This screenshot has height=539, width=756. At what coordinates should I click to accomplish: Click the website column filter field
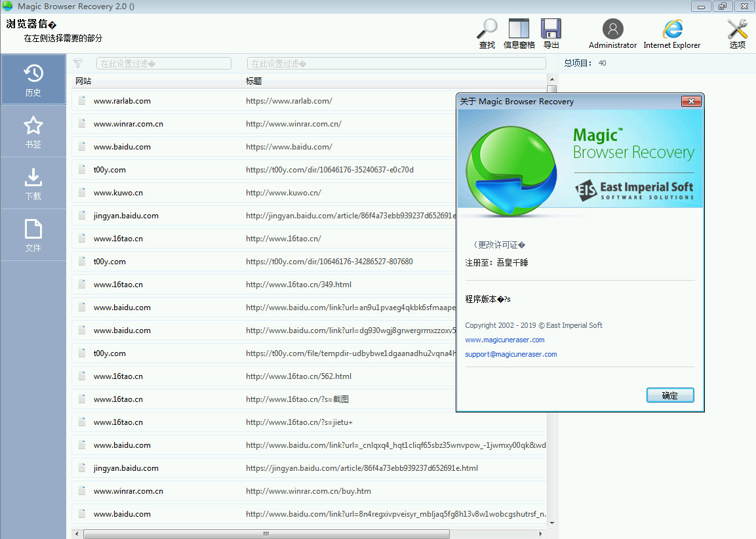coord(164,64)
